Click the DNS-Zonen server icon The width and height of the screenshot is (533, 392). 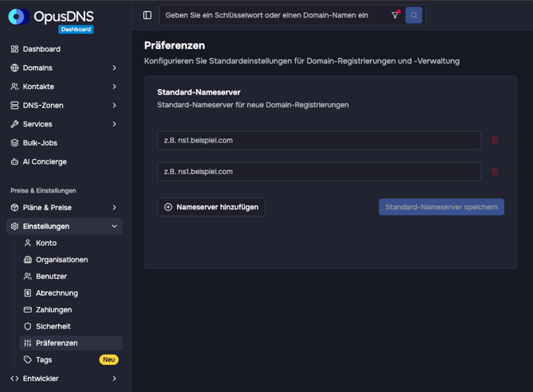pyautogui.click(x=14, y=105)
